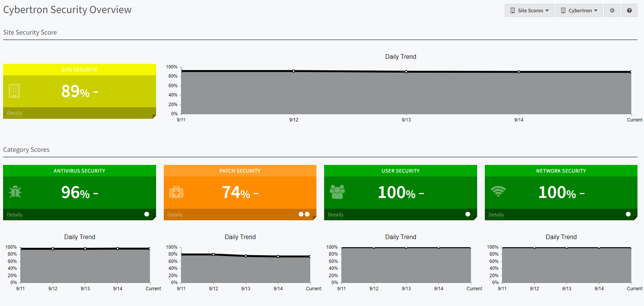Expand the Cybertron site dropdown

[579, 10]
